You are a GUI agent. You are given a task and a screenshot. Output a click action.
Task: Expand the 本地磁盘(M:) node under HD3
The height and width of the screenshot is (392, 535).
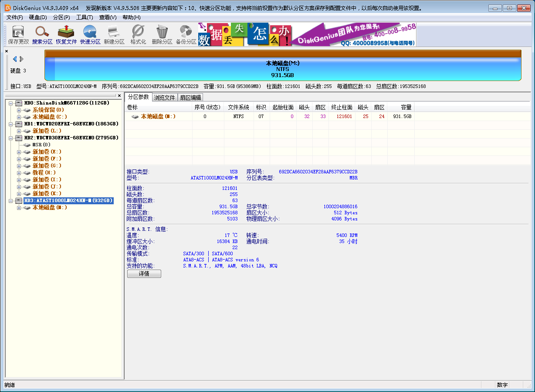tap(19, 207)
